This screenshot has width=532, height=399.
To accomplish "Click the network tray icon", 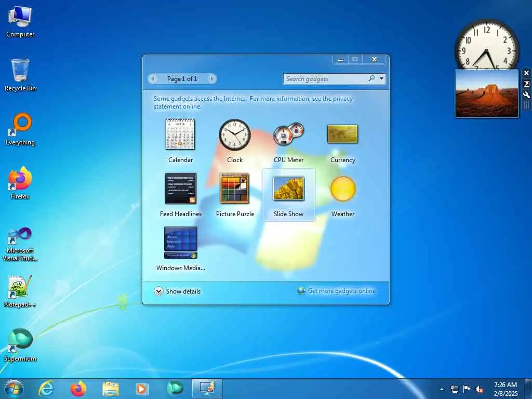I will point(454,389).
